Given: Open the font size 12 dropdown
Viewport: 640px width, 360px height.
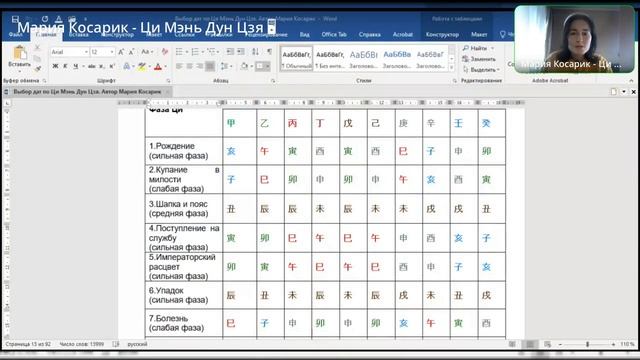Looking at the screenshot, I should point(112,52).
